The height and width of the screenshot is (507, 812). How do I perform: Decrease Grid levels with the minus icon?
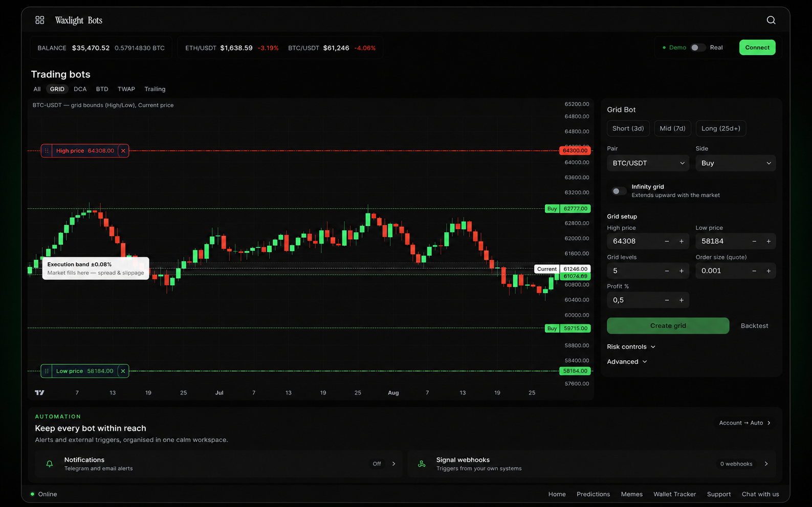click(x=667, y=271)
